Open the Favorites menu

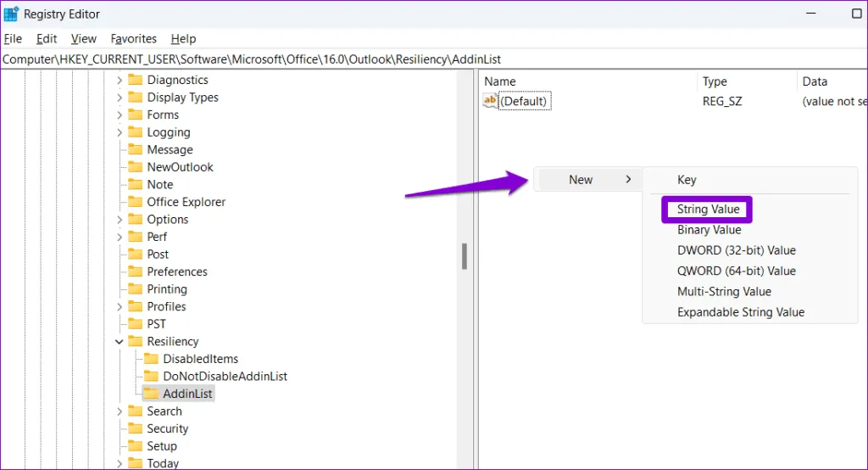[134, 39]
